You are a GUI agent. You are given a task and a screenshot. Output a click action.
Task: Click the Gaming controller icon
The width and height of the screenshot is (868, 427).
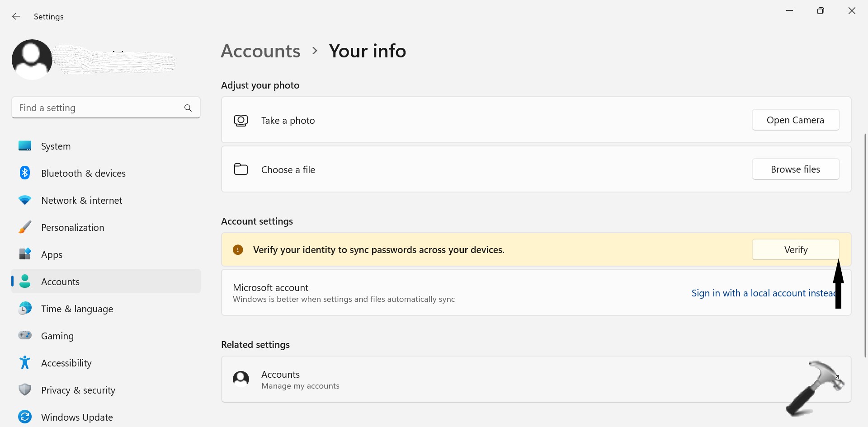coord(25,336)
